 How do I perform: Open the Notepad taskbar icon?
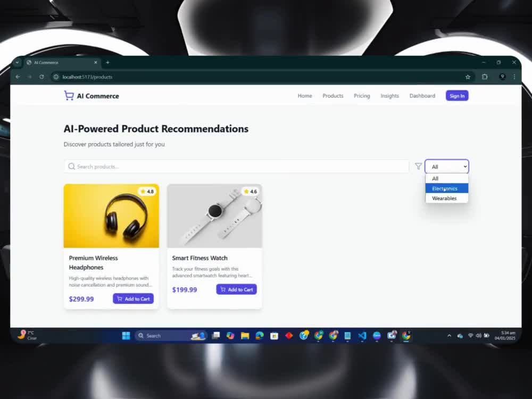coord(347,336)
